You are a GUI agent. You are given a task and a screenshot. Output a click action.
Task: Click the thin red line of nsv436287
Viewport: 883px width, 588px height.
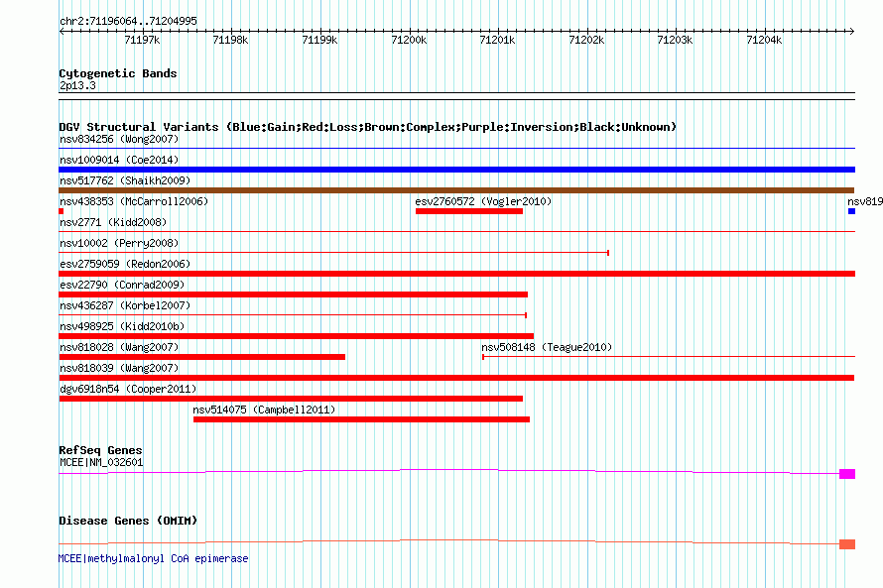coord(293,315)
